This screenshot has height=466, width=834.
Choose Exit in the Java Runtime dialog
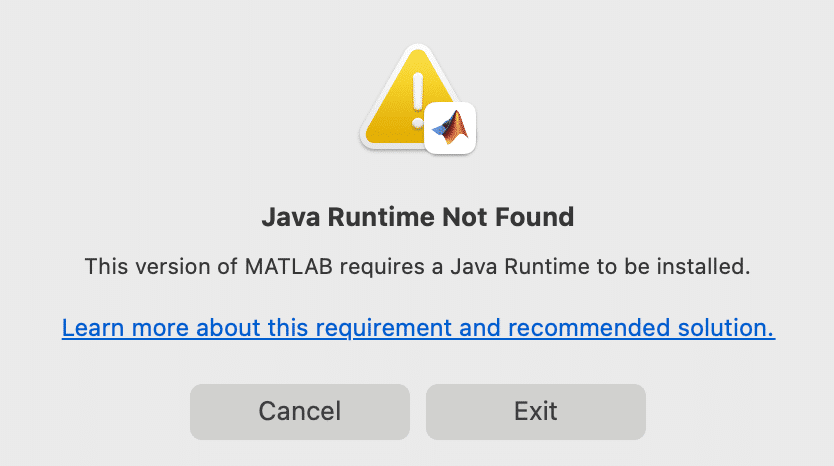pos(536,411)
